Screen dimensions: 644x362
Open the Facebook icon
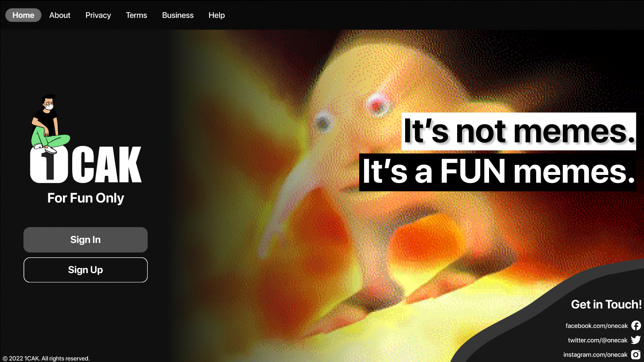tap(636, 326)
